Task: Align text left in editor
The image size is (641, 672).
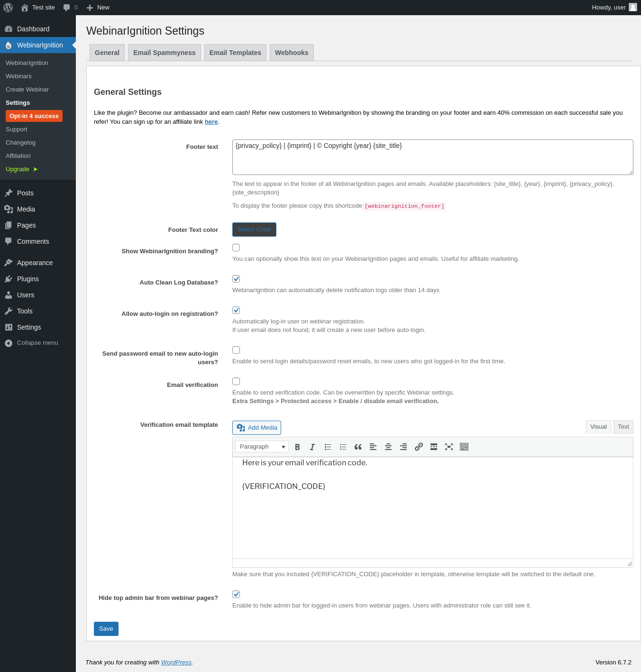Action: click(x=373, y=447)
